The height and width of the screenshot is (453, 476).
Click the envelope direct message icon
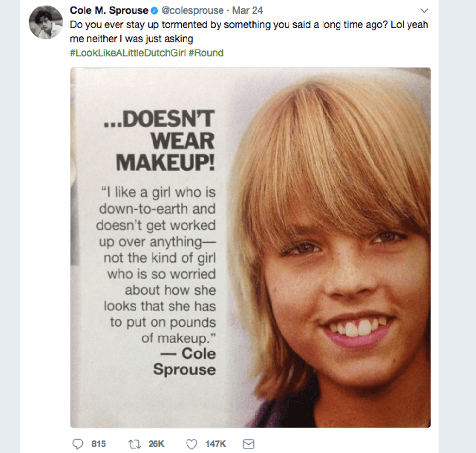[x=249, y=444]
